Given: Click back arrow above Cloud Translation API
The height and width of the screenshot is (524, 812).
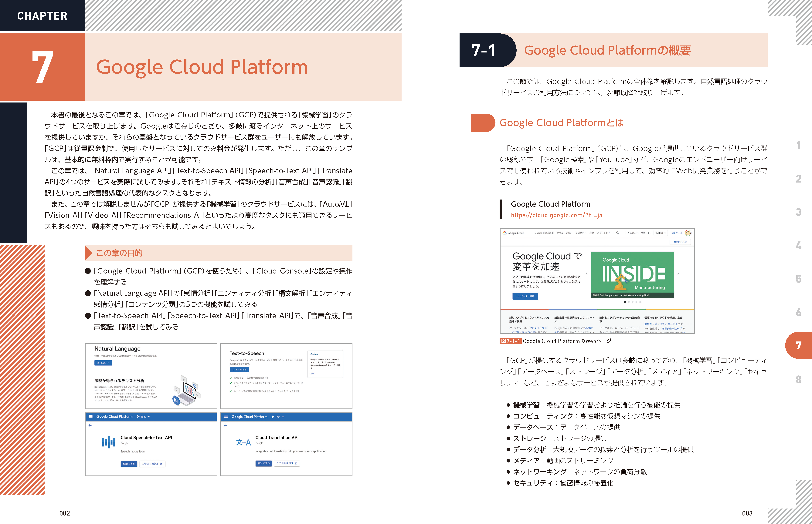Looking at the screenshot, I should pos(225,426).
